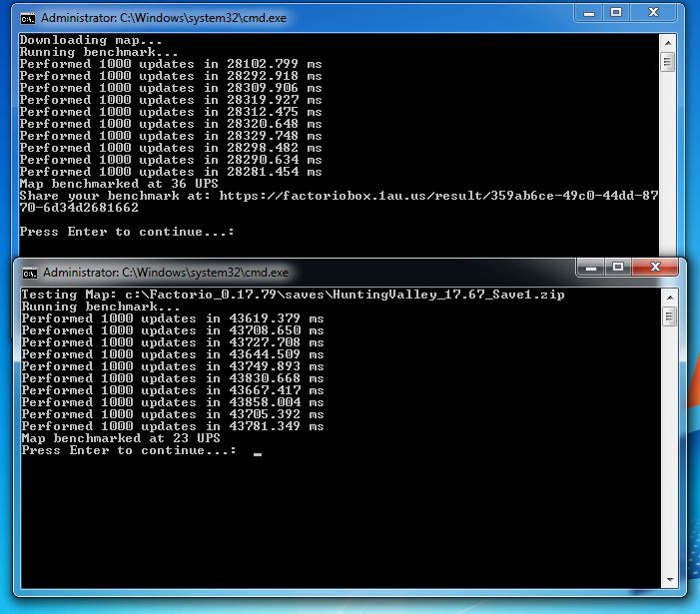Maximize the lower cmd window
The width and height of the screenshot is (700, 614).
pos(618,268)
